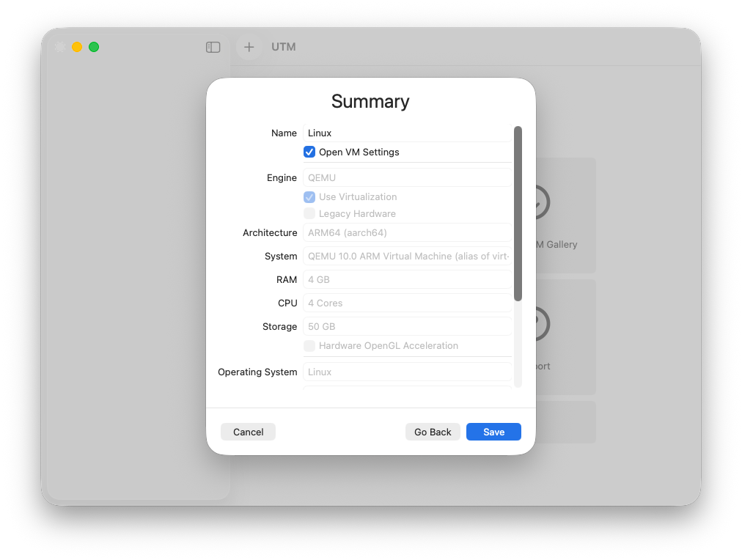Enable Hardware OpenGL Acceleration checkbox
The width and height of the screenshot is (742, 560).
coord(309,346)
